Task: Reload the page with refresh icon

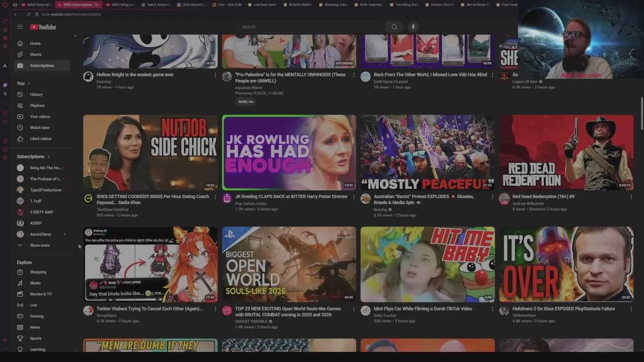Action: tap(28, 14)
